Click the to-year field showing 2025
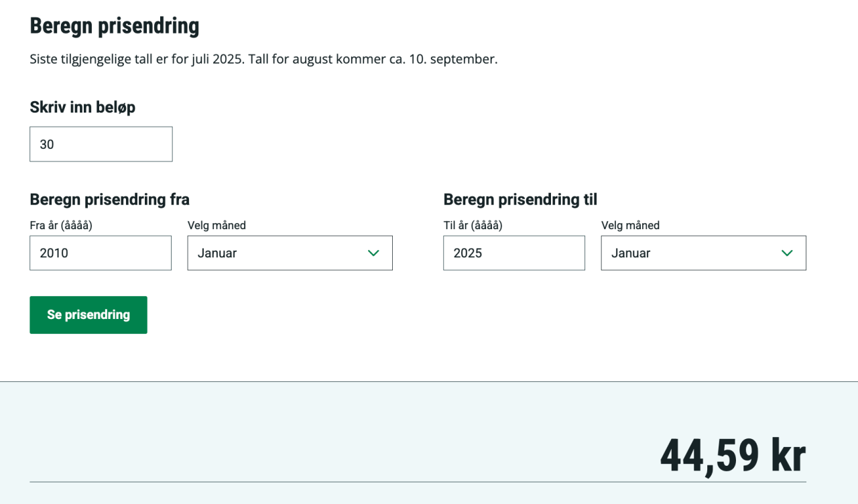The image size is (858, 504). point(513,253)
